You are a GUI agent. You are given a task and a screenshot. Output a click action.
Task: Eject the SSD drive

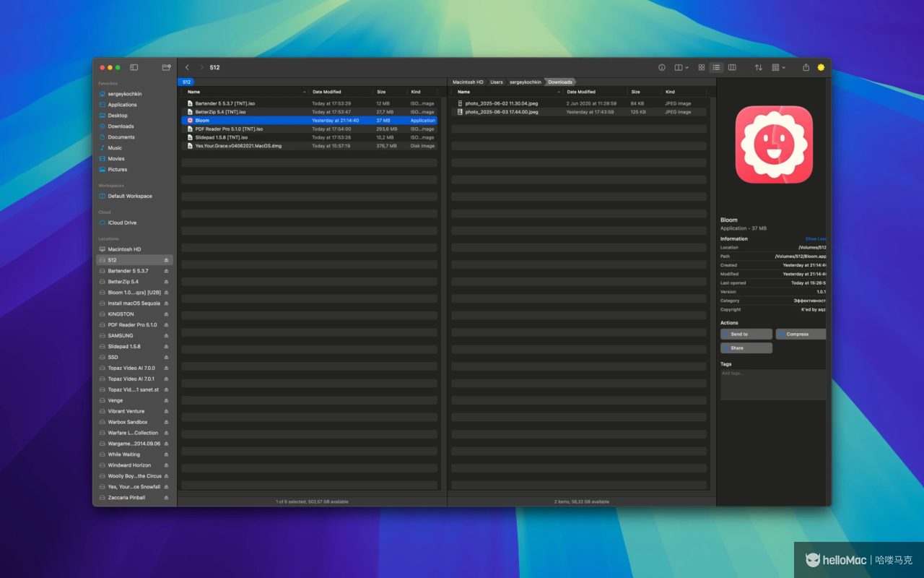coord(166,358)
